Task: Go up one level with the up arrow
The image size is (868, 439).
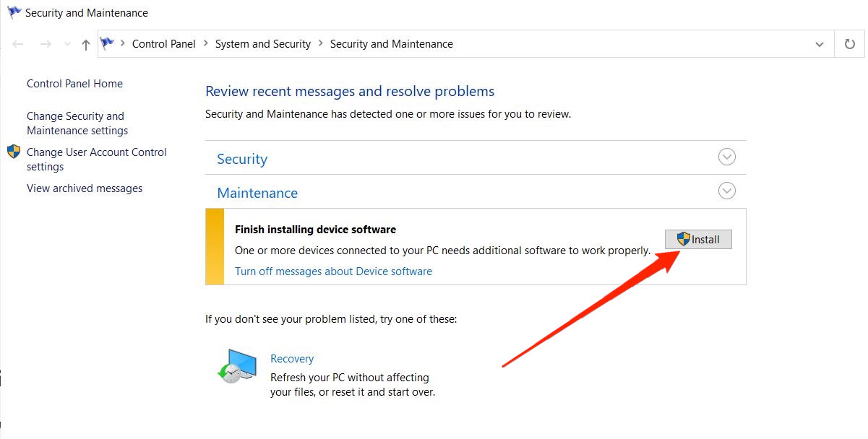Action: (86, 45)
